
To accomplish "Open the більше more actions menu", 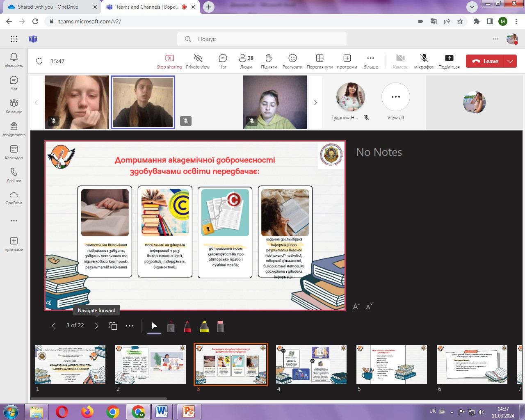I will [370, 61].
